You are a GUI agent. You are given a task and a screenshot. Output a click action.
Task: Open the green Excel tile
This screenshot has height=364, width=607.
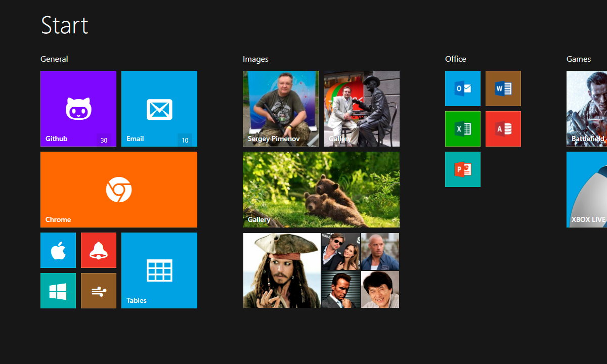pyautogui.click(x=463, y=129)
